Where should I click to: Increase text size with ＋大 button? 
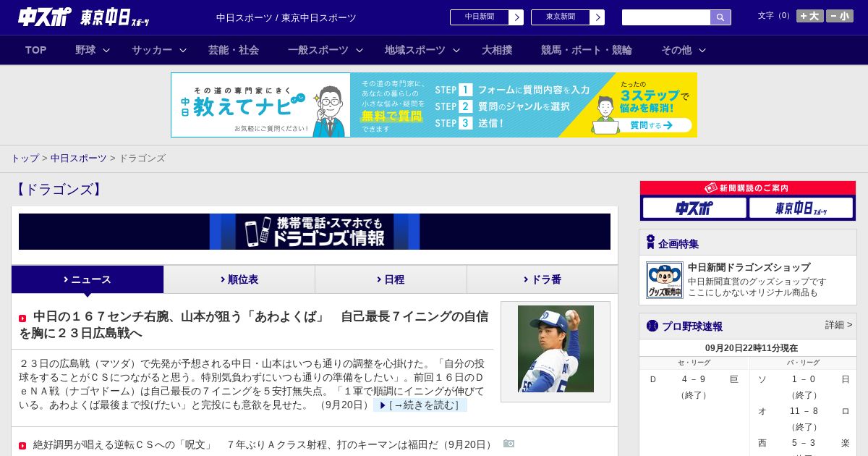point(809,16)
